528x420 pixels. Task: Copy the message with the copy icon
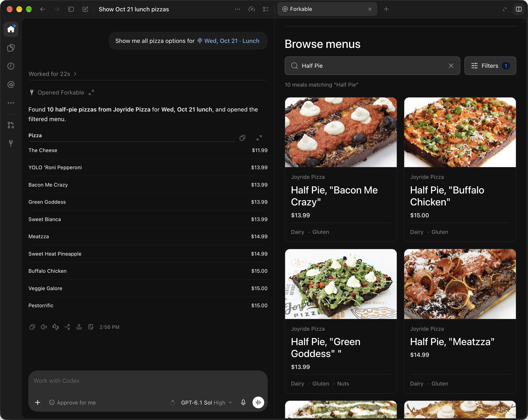pos(32,327)
